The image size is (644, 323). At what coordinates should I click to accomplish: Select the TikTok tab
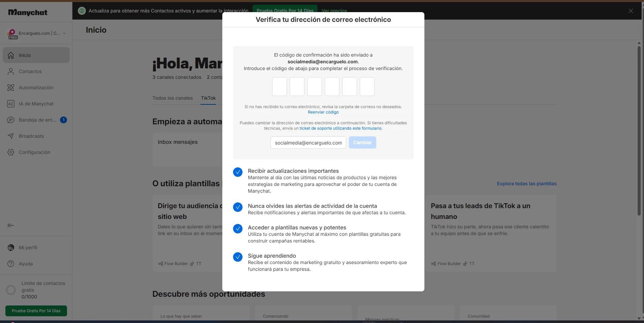tap(208, 98)
